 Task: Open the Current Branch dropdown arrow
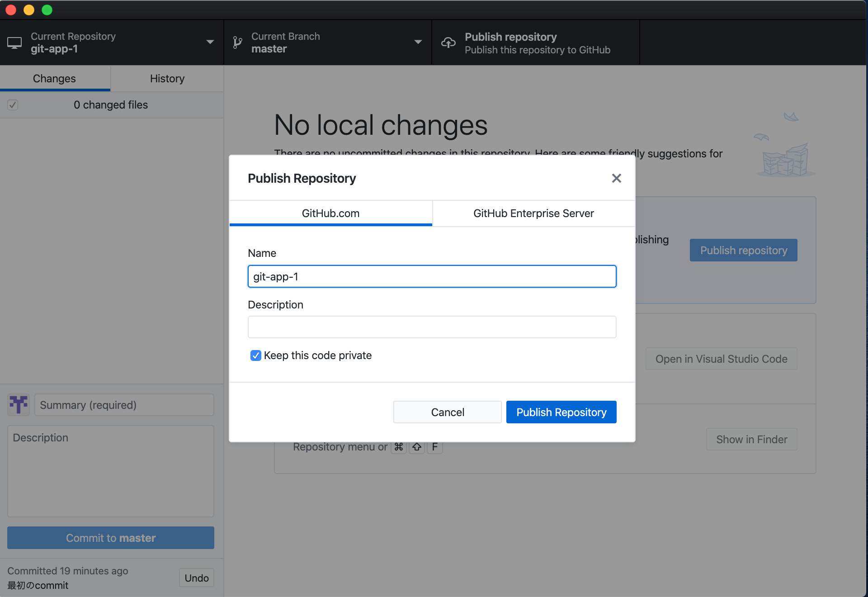coord(418,42)
